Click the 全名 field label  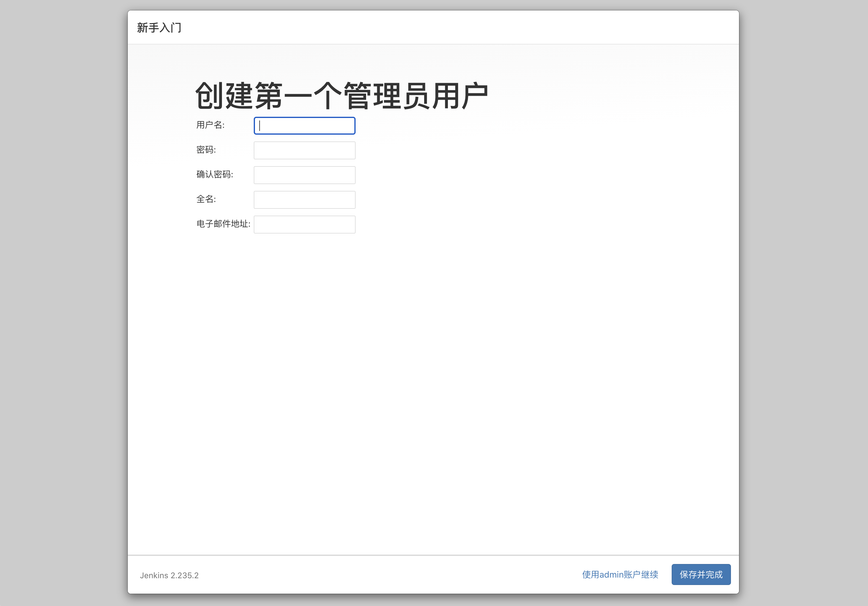click(206, 199)
